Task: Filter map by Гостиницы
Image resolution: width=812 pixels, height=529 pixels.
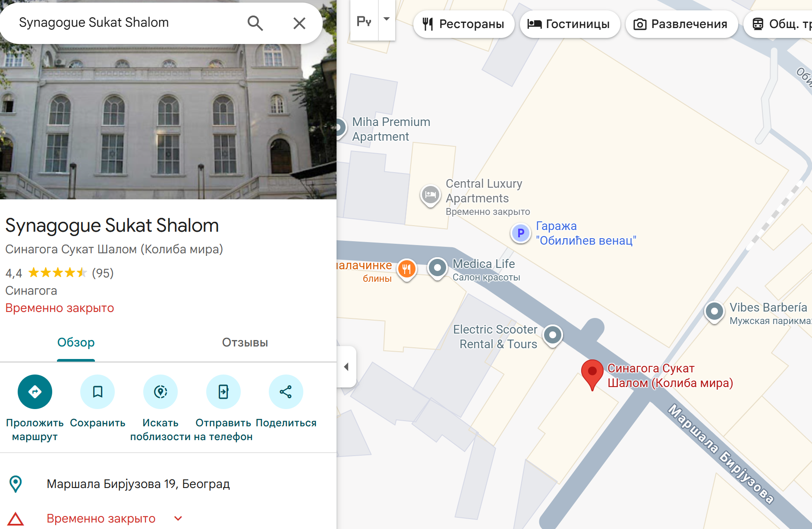Action: 570,24
